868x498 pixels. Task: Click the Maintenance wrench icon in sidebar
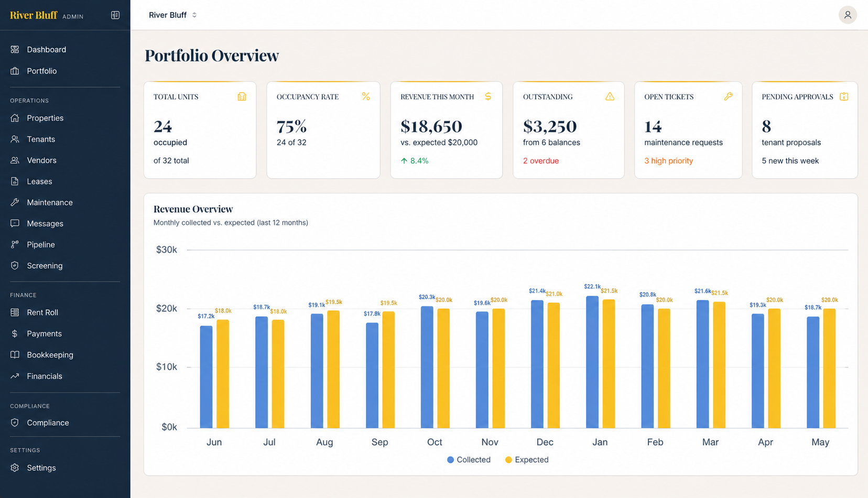coord(15,202)
